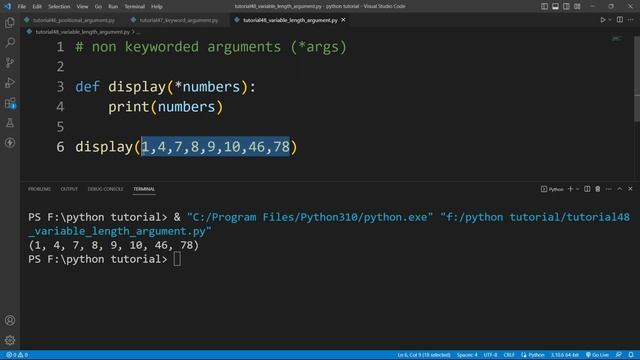The width and height of the screenshot is (640, 360).
Task: Close the terminal panel
Action: pos(630,189)
